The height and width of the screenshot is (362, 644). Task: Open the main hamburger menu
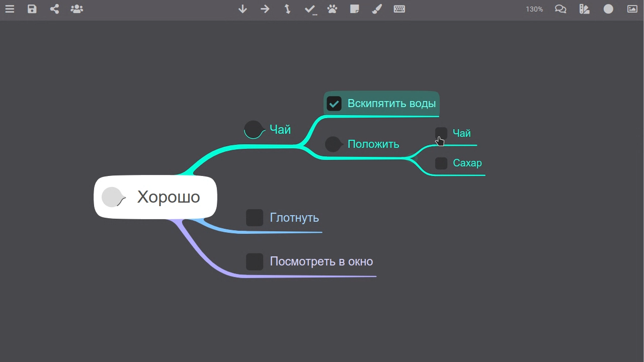click(10, 9)
